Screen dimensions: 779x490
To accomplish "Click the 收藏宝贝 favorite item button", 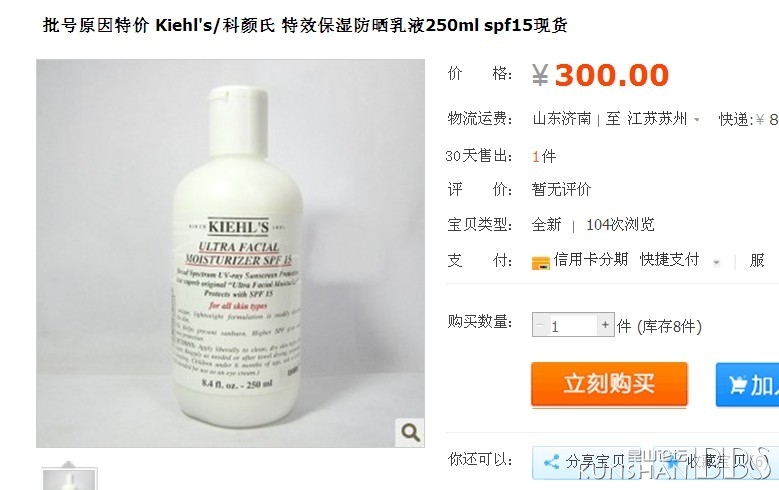I will coord(715,462).
